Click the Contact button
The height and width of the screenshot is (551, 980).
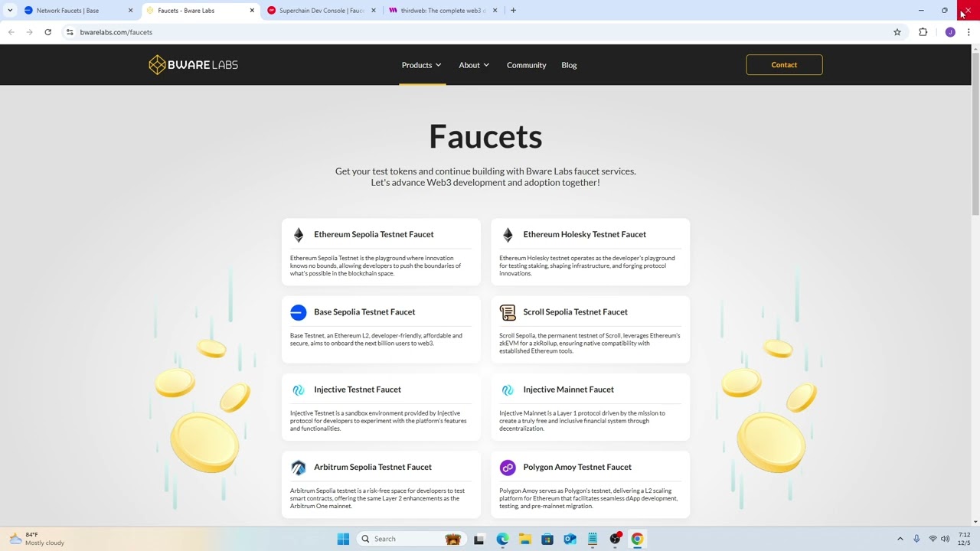click(784, 65)
